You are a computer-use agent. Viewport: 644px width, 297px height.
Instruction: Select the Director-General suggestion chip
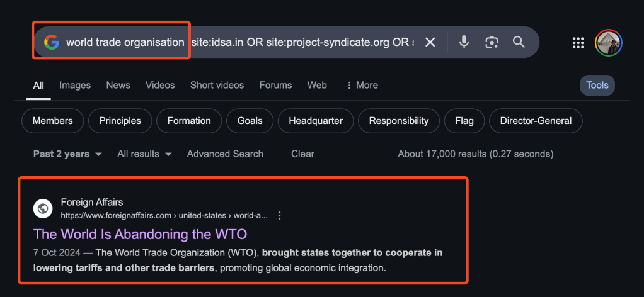pos(536,121)
